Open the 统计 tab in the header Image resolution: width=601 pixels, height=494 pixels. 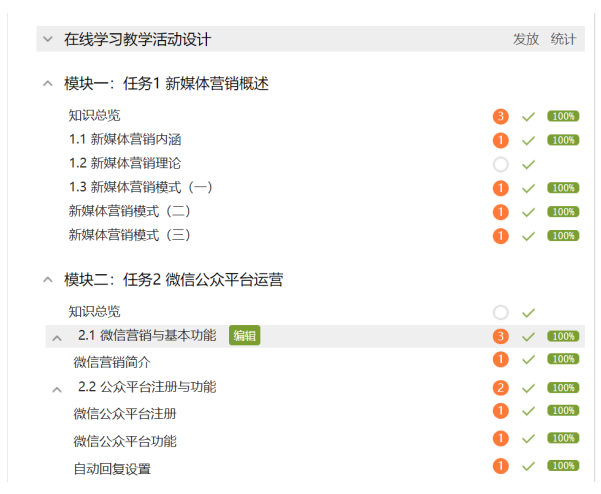coord(564,39)
